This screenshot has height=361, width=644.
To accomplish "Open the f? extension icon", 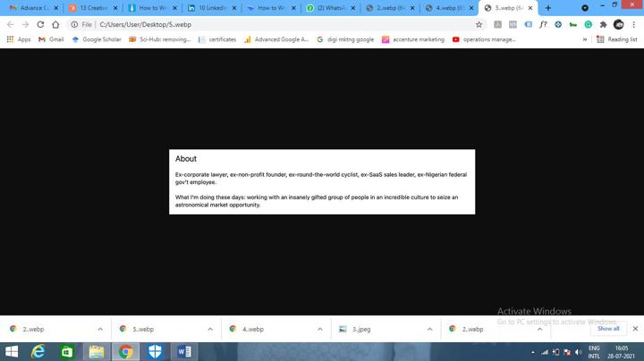I will point(543,25).
